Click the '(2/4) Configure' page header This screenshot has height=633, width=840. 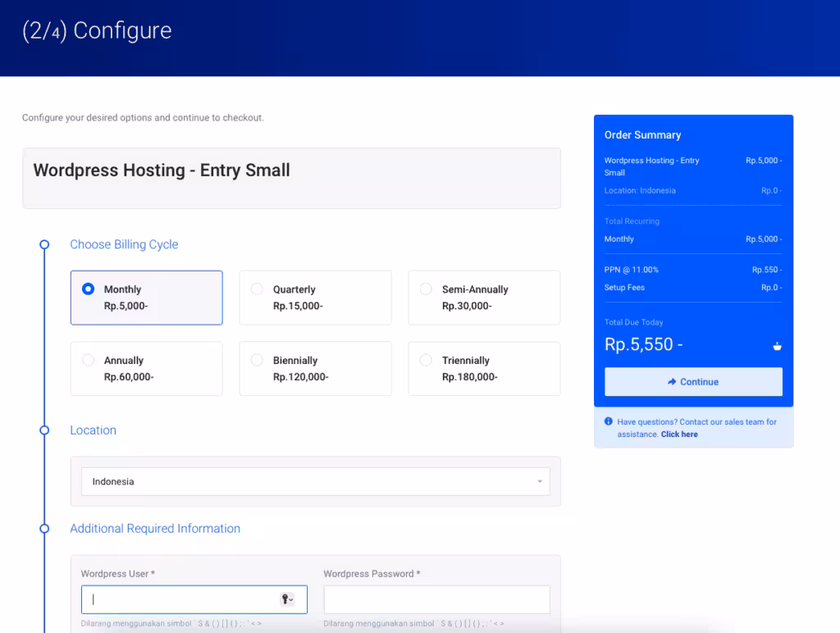[97, 30]
